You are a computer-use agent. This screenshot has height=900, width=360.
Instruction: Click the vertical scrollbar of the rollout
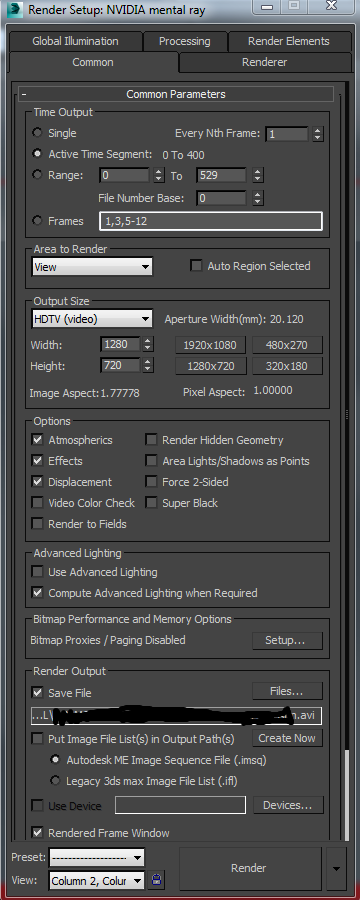point(346,797)
